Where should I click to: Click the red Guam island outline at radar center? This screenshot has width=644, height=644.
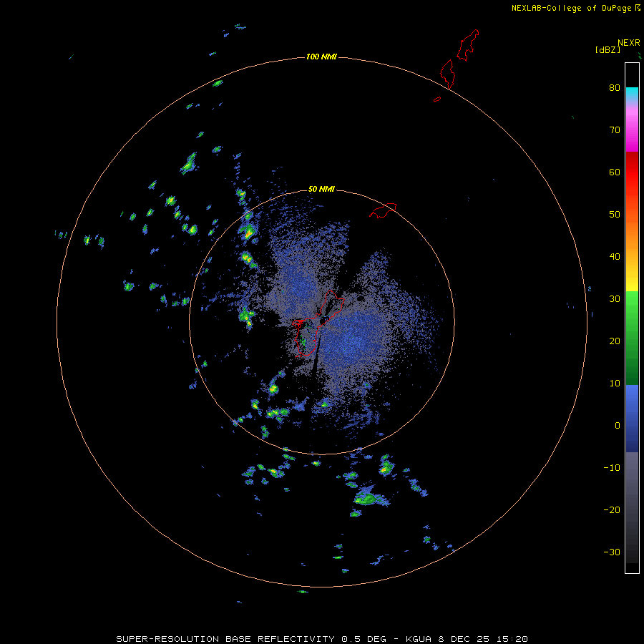(318, 323)
